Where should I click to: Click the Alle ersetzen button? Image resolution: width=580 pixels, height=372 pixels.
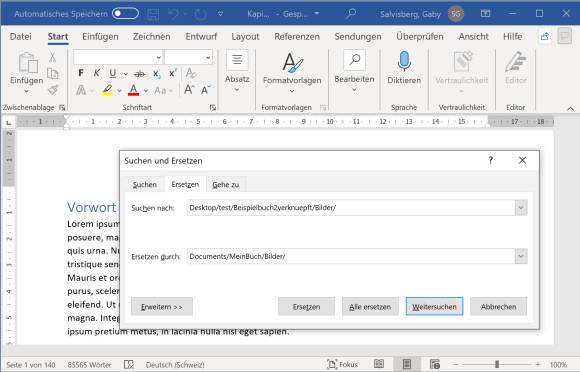pos(370,307)
